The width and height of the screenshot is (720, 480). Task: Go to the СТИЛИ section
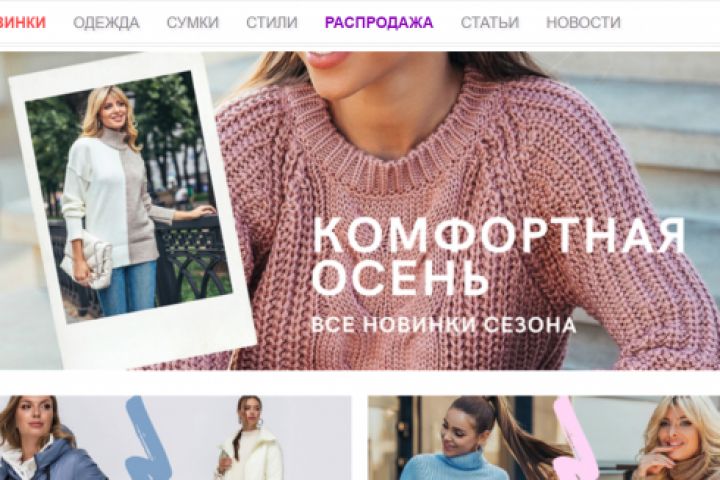pyautogui.click(x=271, y=22)
